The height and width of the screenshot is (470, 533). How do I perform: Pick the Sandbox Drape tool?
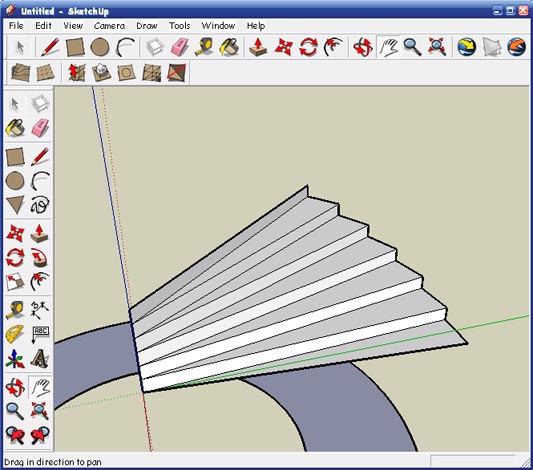point(126,72)
